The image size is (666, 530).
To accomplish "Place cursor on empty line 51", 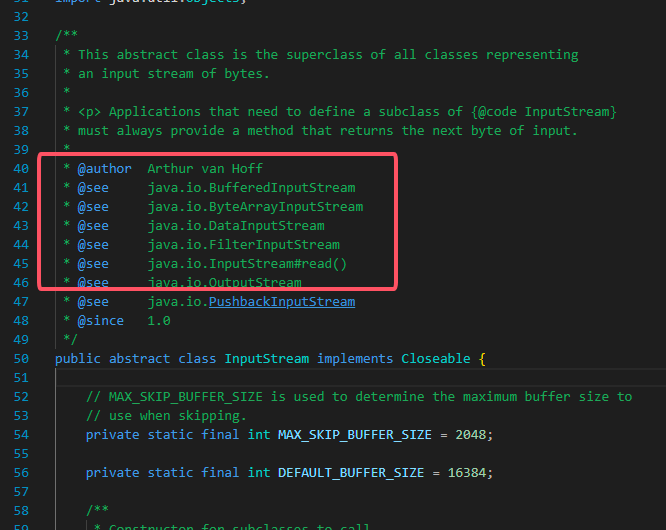I will (x=300, y=378).
